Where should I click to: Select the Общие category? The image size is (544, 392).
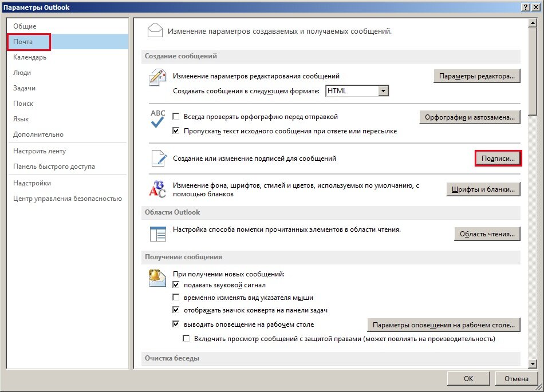[68, 26]
